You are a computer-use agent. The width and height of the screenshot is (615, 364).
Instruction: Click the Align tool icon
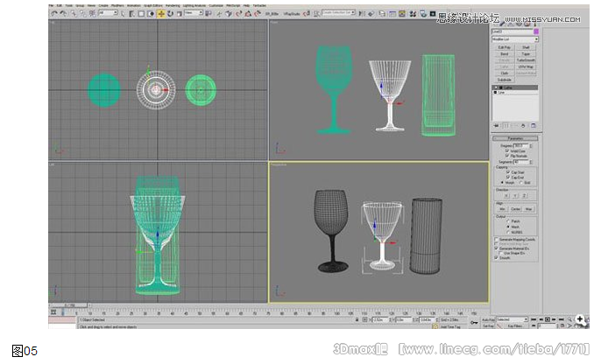pos(371,14)
